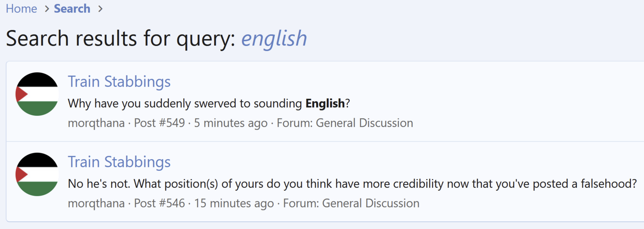The height and width of the screenshot is (229, 644).
Task: Open morqthana's username on the post #549 result
Action: (x=96, y=123)
